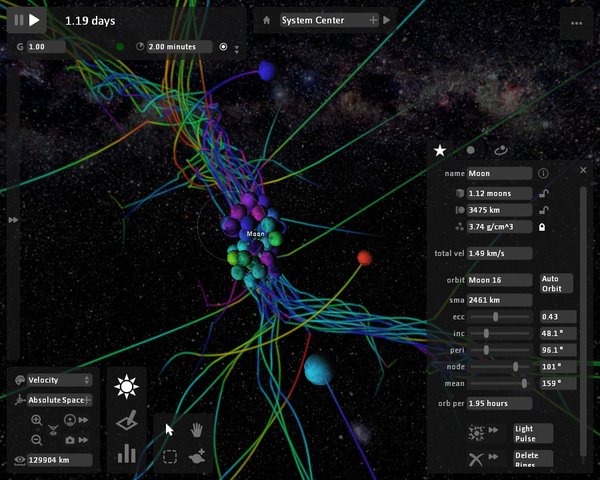The image size is (600, 480).
Task: Edit the 2.00 minutes time step field
Action: (x=179, y=47)
